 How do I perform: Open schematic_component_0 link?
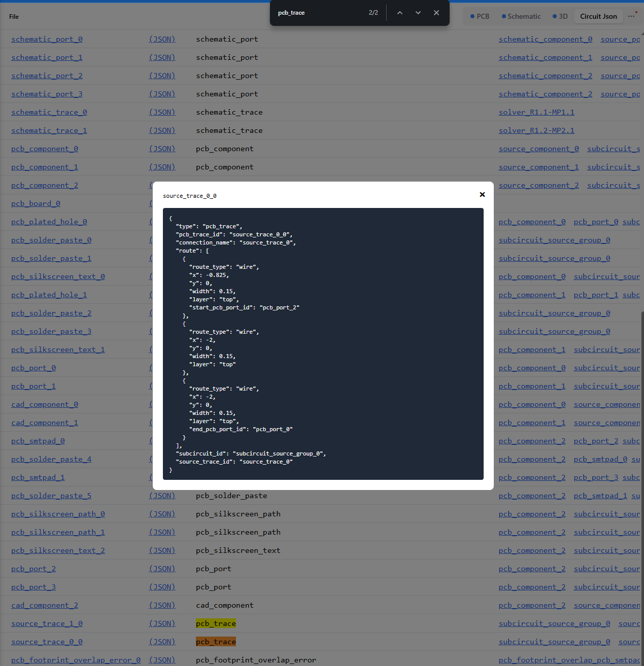click(546, 39)
